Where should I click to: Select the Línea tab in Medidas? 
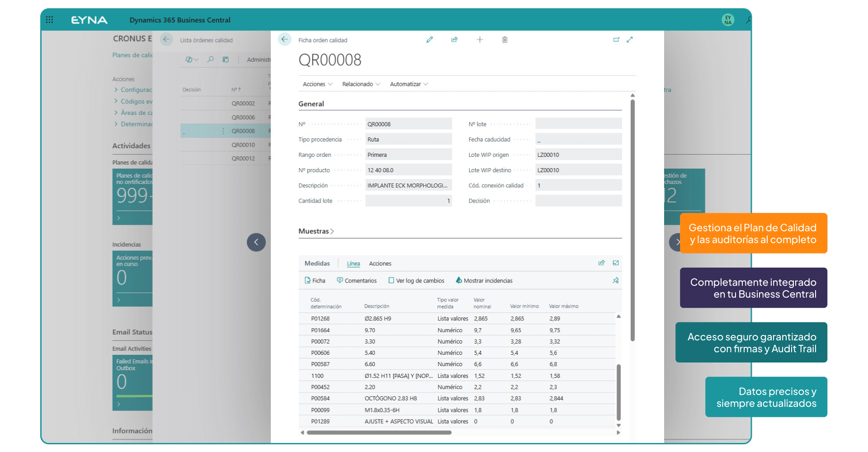pyautogui.click(x=354, y=264)
